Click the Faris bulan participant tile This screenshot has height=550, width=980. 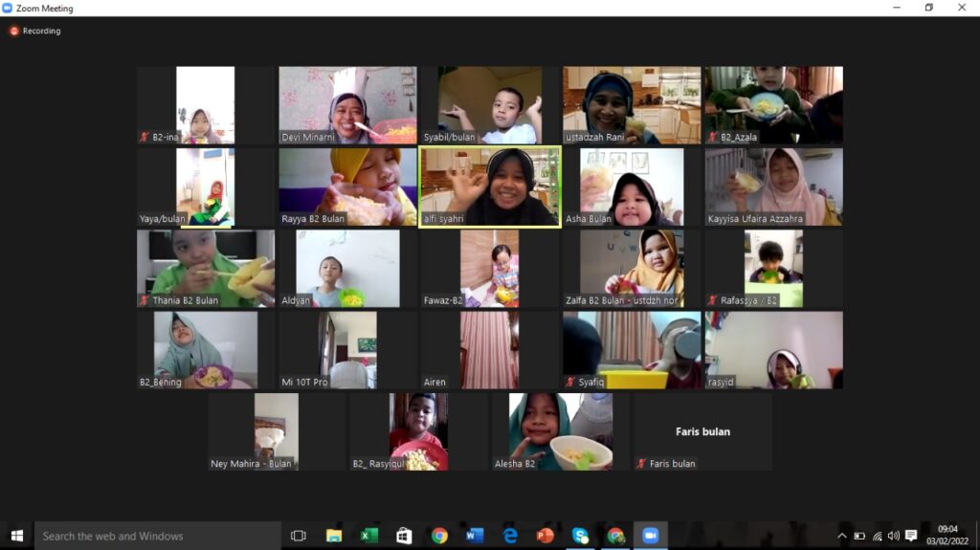pos(702,432)
